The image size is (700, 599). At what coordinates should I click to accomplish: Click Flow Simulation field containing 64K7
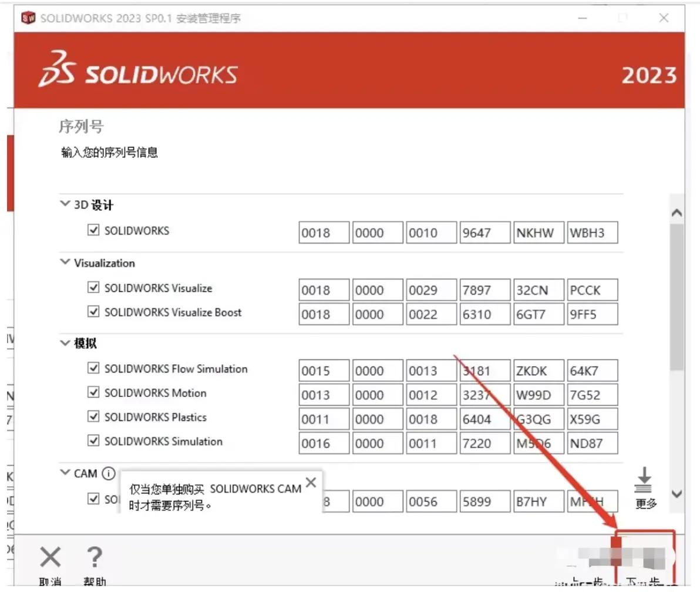pyautogui.click(x=593, y=371)
